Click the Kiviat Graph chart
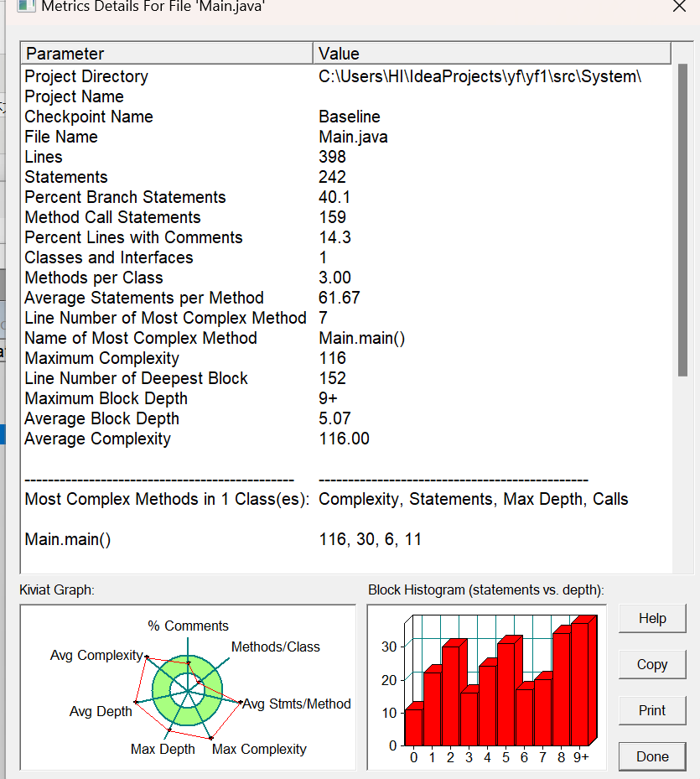Viewport: 700px width, 779px height. (x=188, y=687)
